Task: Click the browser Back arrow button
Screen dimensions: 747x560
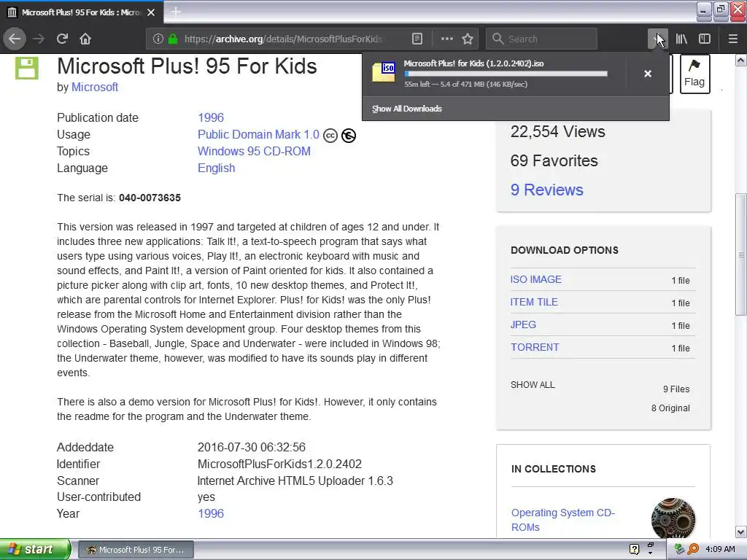Action: coord(15,39)
